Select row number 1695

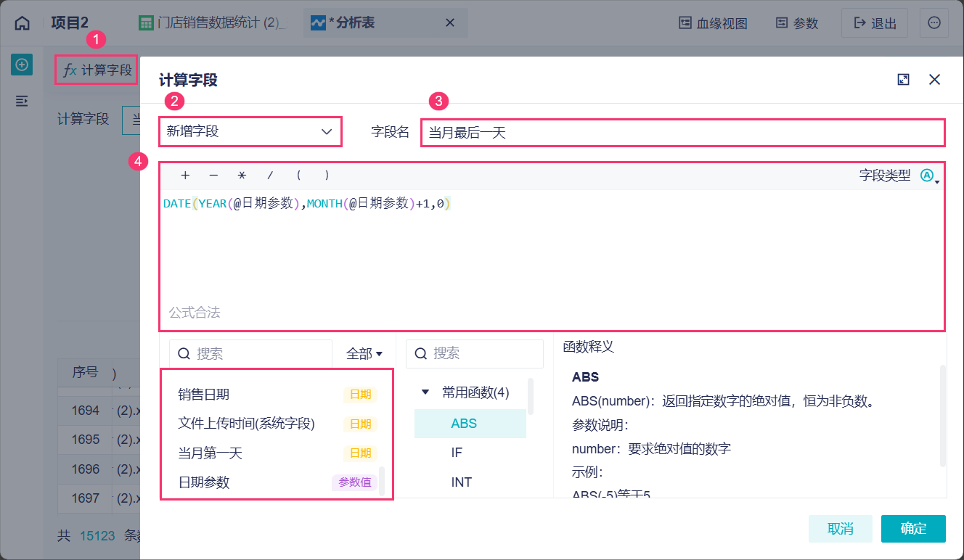click(x=85, y=440)
